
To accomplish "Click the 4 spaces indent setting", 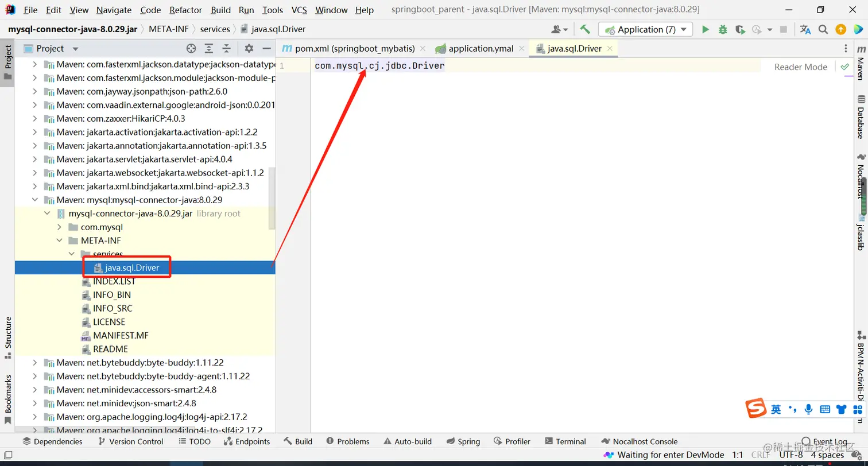I will coord(827,455).
